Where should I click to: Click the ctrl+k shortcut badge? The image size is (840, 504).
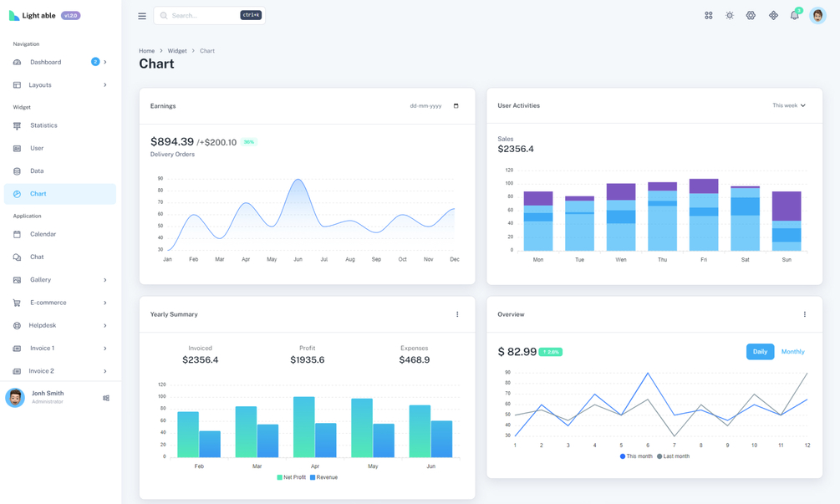coord(251,16)
